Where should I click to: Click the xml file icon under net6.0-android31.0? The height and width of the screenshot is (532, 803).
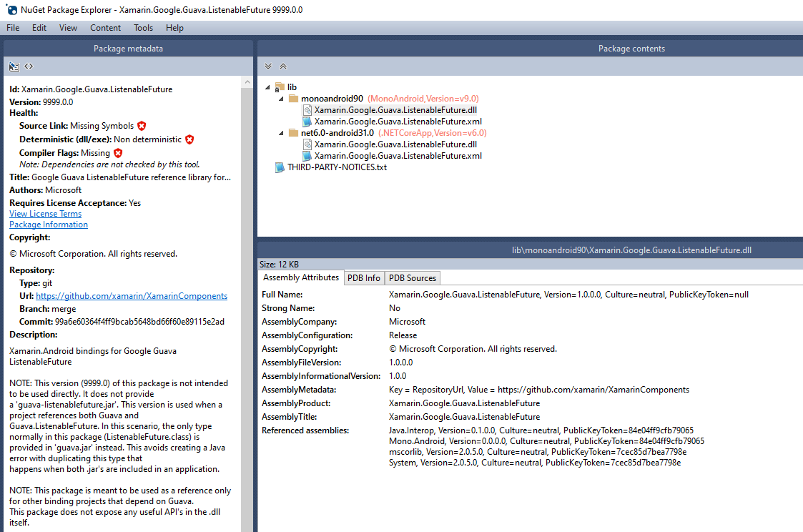307,156
